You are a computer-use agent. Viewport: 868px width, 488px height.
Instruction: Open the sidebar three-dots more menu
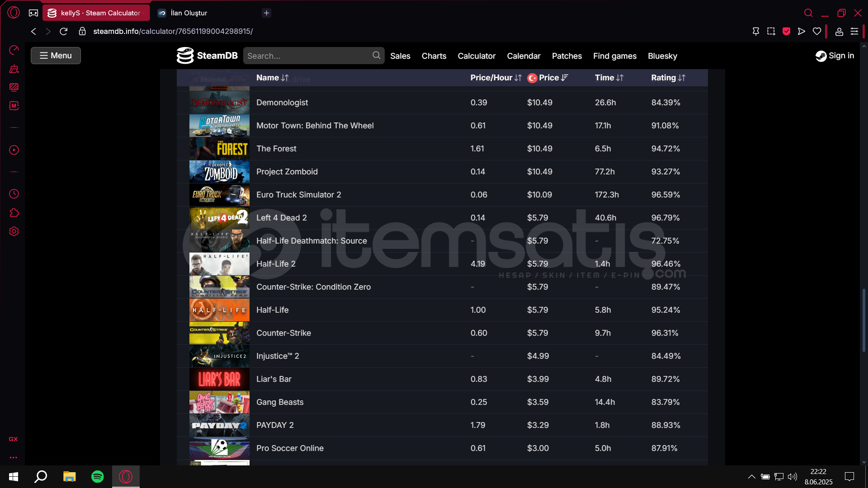(14, 457)
